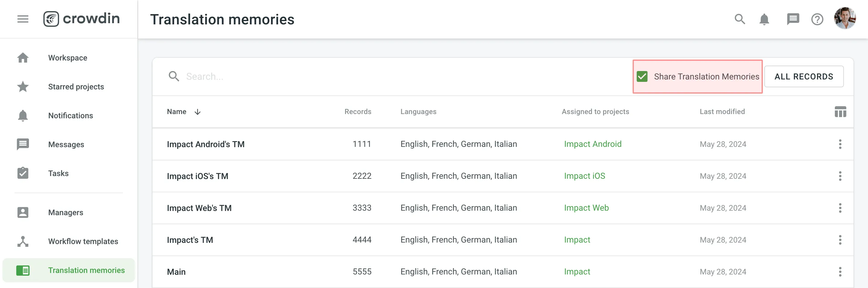Click the 1111 records value
868x288 pixels.
coord(362,144)
